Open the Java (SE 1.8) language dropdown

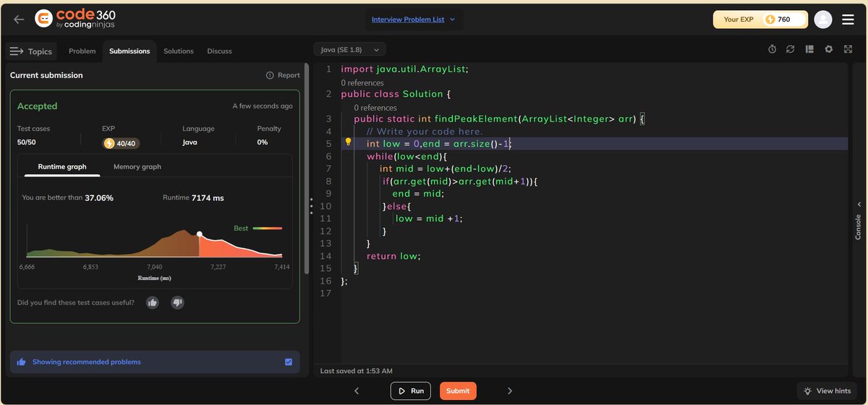(349, 49)
